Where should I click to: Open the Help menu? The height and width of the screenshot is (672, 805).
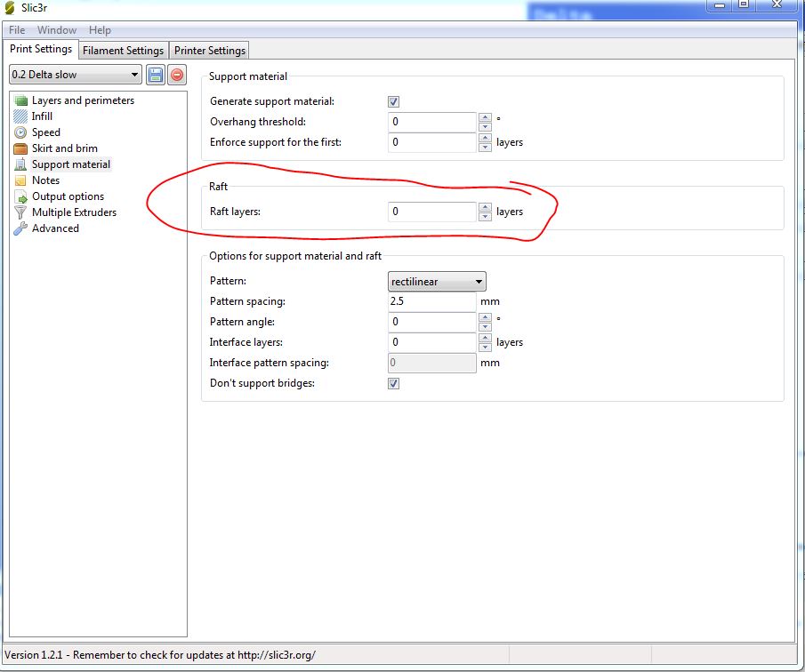click(x=101, y=30)
